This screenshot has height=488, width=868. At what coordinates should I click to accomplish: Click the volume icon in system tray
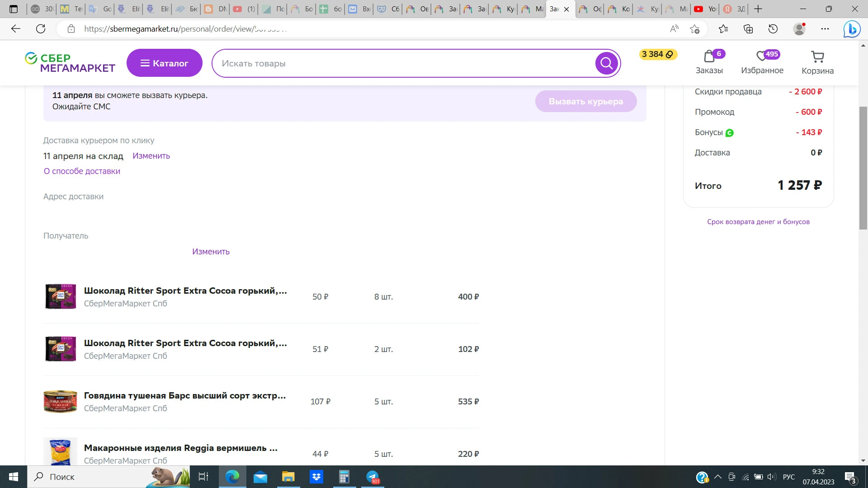772,477
